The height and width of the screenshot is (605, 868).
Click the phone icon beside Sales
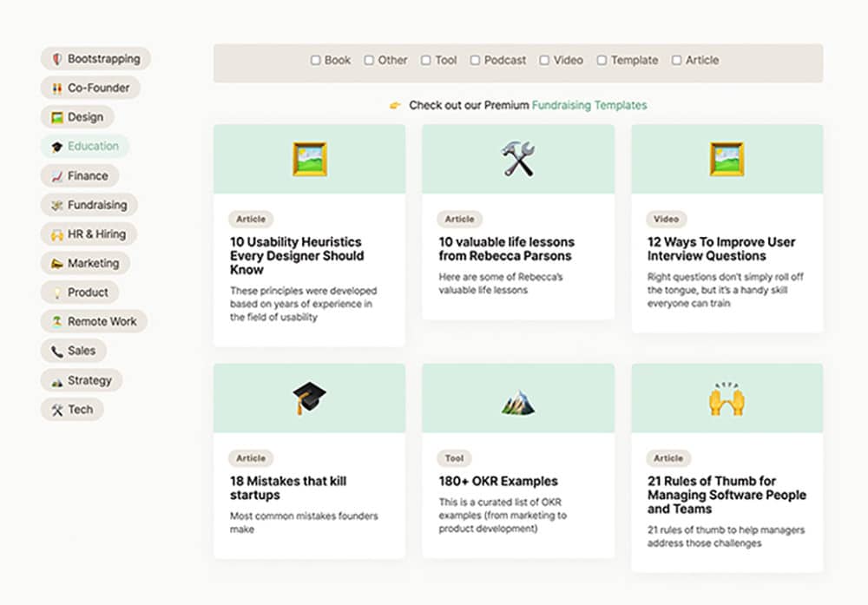click(x=57, y=352)
